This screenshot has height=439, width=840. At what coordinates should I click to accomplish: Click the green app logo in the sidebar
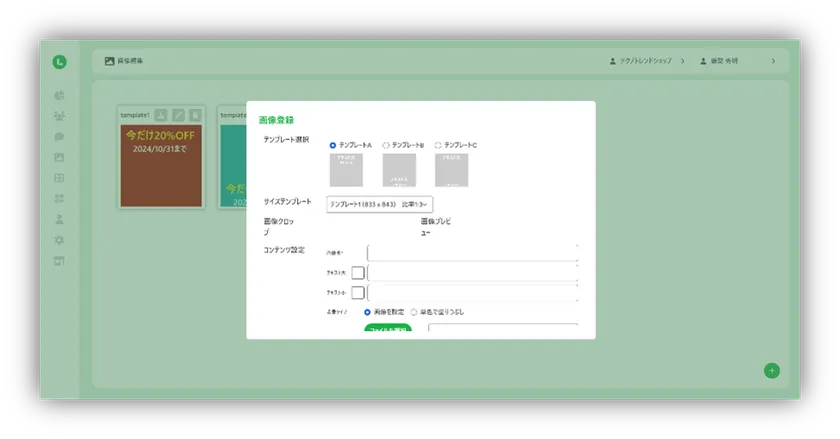[x=60, y=62]
